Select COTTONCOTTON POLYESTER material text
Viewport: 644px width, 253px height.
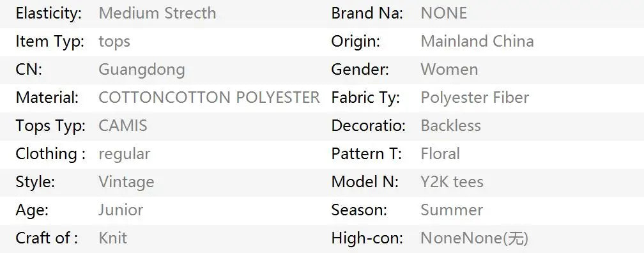[x=209, y=97]
